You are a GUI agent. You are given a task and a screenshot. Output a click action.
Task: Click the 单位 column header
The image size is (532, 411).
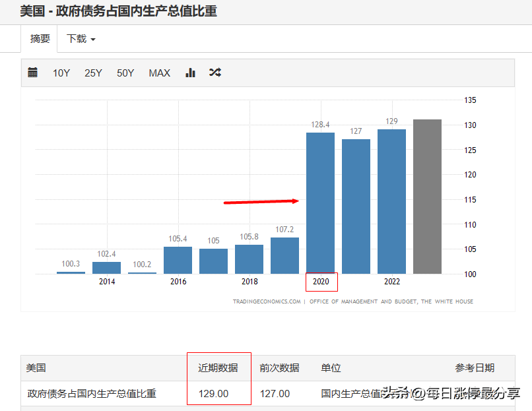(x=331, y=367)
